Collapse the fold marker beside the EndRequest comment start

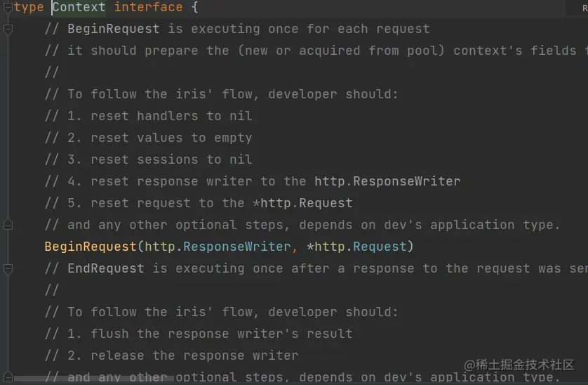click(8, 268)
